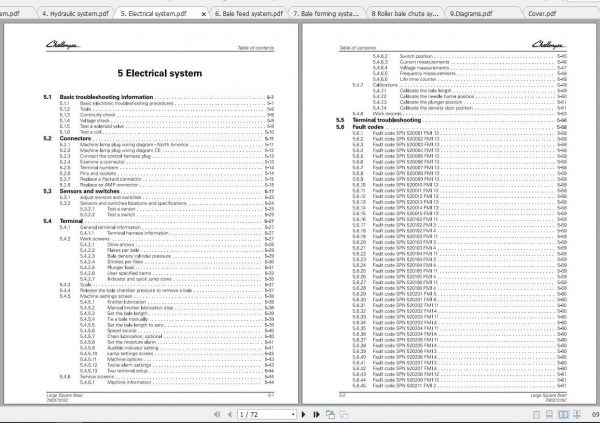
Task: Click the '5 Electrical system' heading
Action: click(x=160, y=73)
